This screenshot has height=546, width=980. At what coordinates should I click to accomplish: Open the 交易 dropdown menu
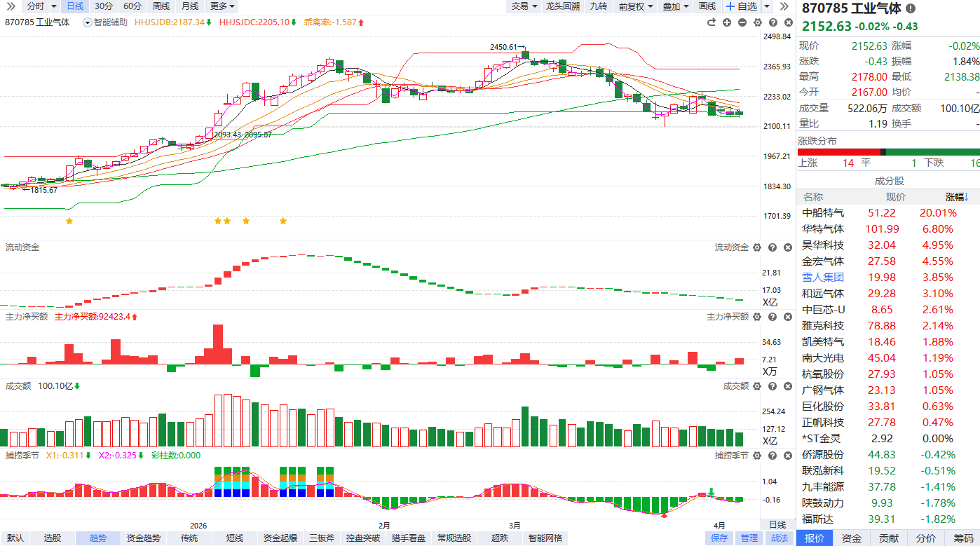click(524, 6)
